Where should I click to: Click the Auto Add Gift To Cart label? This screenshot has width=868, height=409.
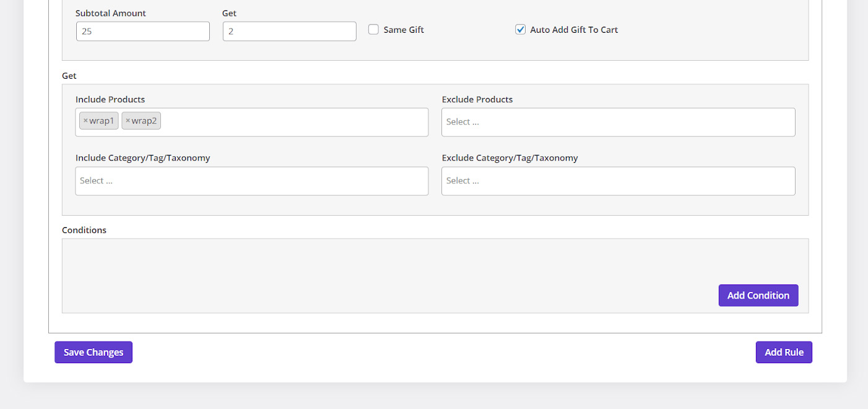[574, 30]
